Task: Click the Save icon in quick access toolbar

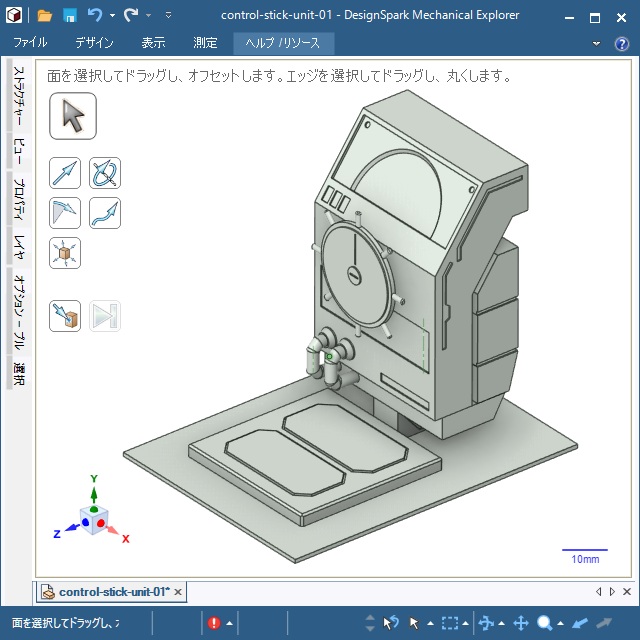Action: 70,16
